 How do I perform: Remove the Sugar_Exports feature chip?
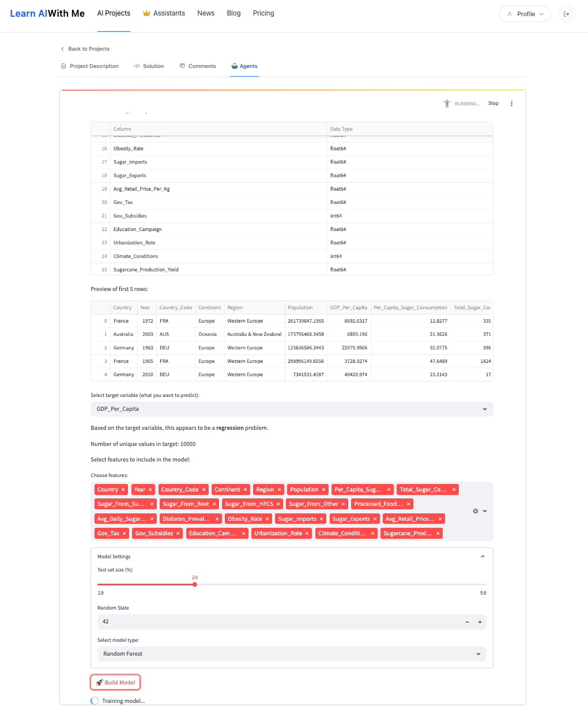[x=375, y=519]
